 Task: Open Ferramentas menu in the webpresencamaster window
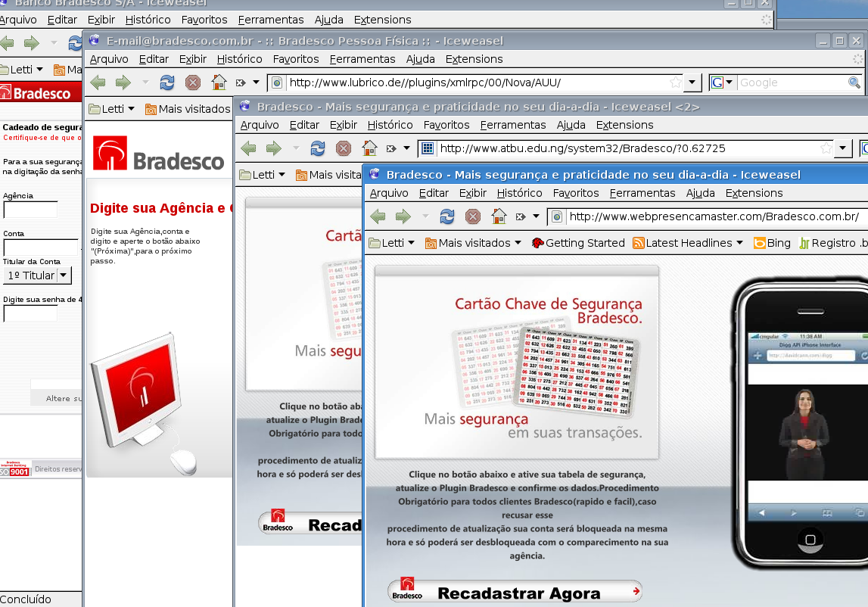[642, 193]
